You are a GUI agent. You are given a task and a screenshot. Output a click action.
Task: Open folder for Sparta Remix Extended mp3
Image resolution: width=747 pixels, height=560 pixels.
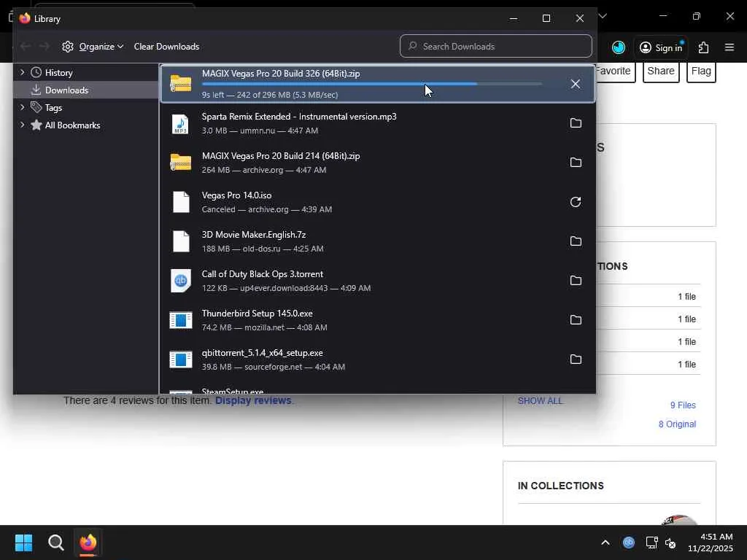point(576,122)
